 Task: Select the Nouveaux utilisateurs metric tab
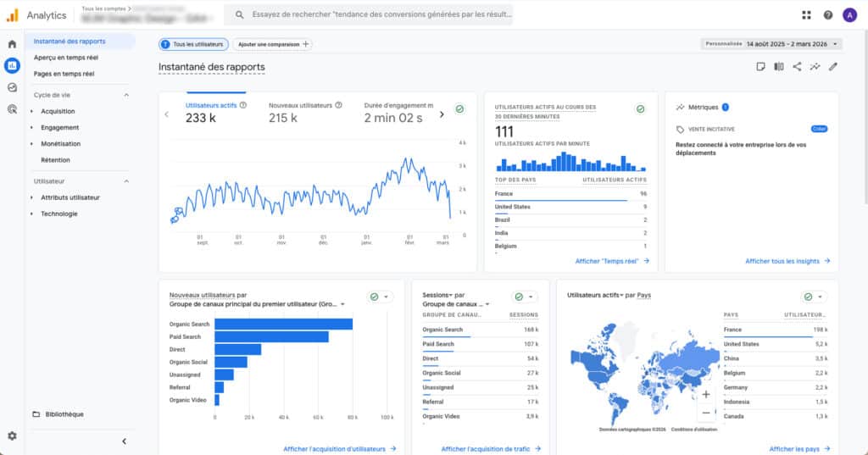(x=305, y=112)
